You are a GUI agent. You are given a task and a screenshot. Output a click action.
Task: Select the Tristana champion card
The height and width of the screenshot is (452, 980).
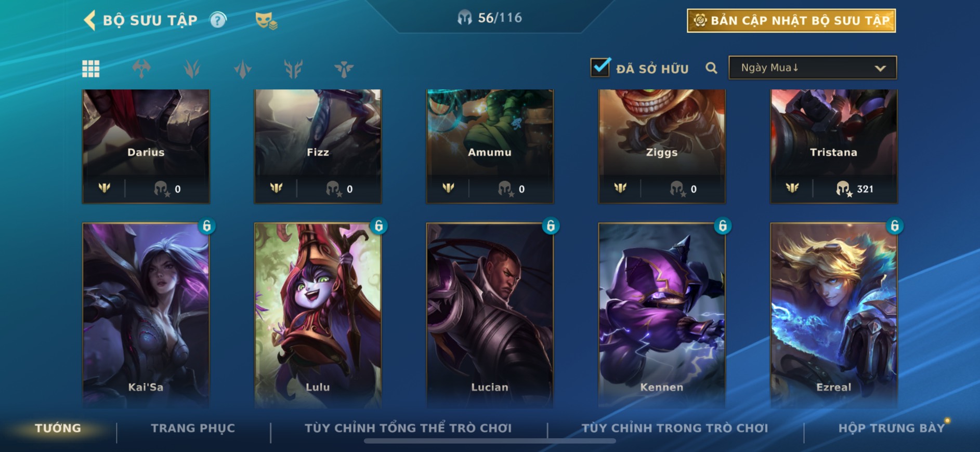[833, 146]
